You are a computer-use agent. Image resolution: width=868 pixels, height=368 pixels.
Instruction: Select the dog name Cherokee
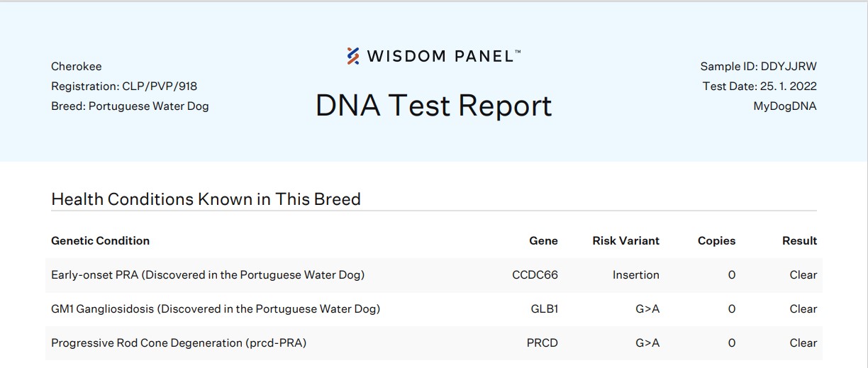click(x=77, y=67)
